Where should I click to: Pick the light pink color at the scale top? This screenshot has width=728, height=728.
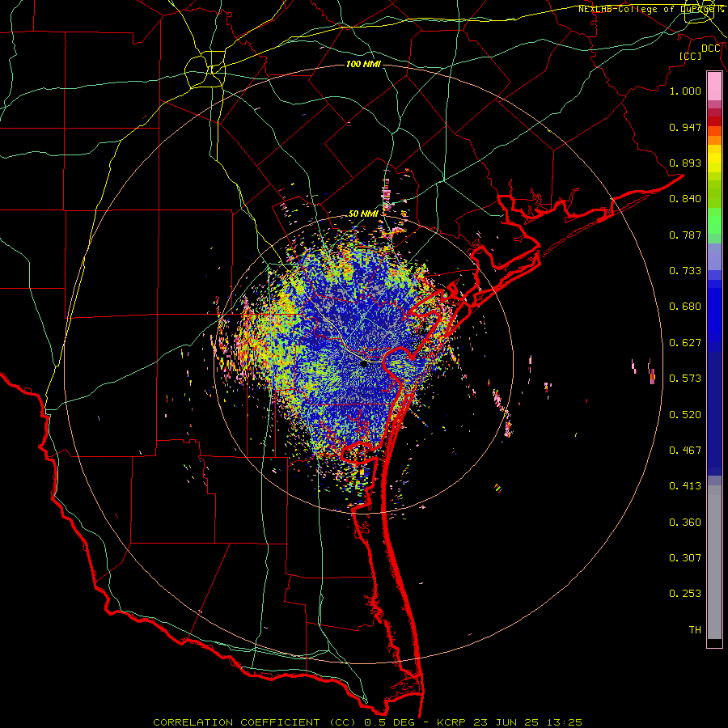[714, 86]
